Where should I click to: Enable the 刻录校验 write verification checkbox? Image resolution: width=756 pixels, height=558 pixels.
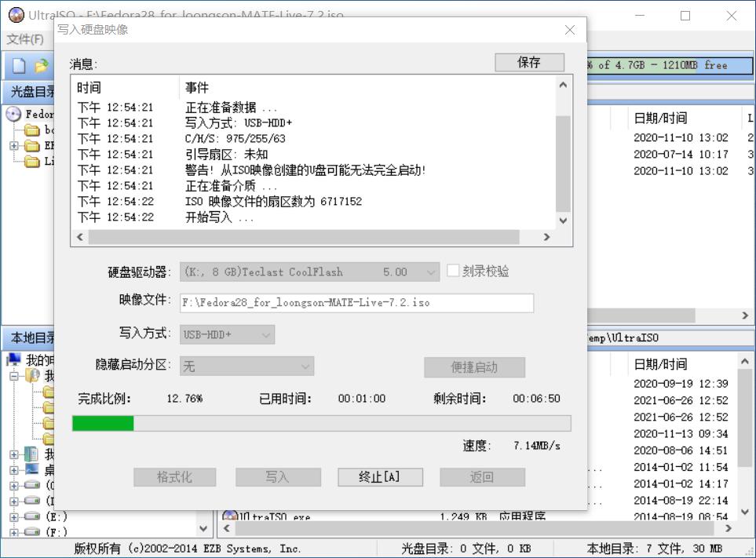452,271
